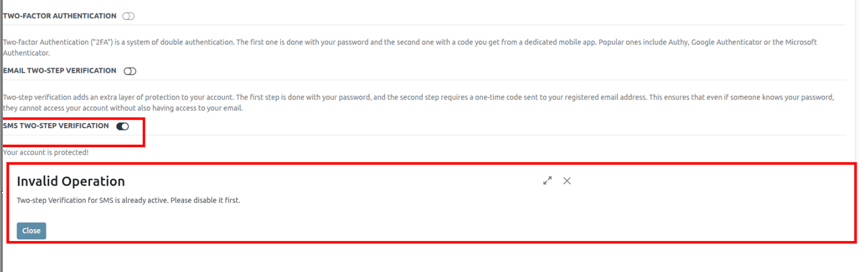This screenshot has height=272, width=868.
Task: Click the 'Google Authenticator' text
Action: [725, 43]
